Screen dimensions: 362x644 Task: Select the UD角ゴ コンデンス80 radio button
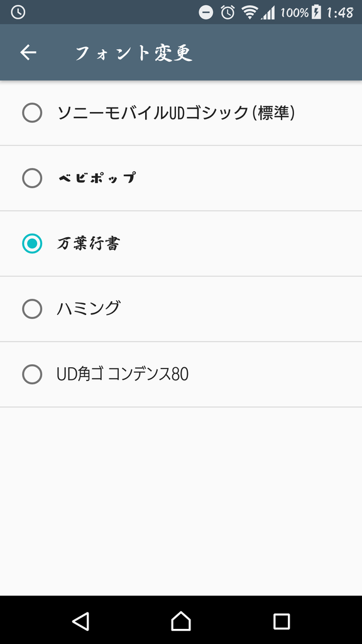pos(32,374)
